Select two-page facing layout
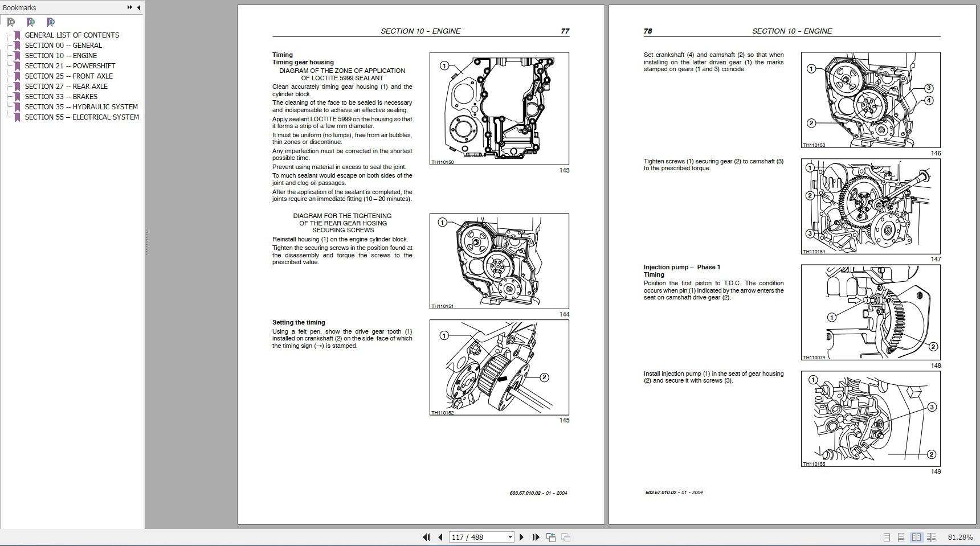 point(916,537)
